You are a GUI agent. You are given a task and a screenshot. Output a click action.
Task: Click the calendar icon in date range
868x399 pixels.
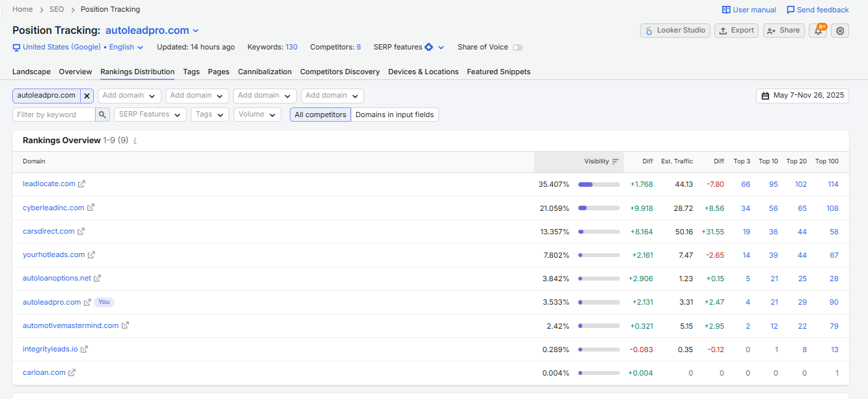click(x=765, y=96)
